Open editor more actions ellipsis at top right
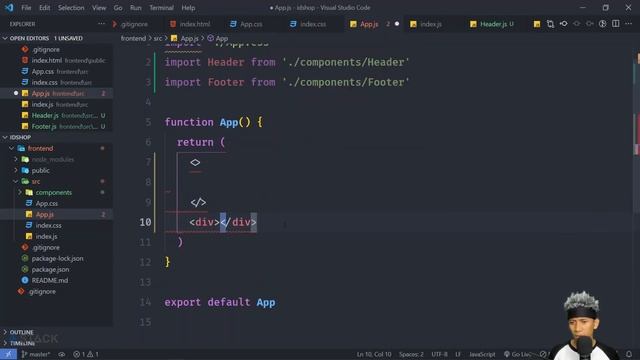The height and width of the screenshot is (360, 640). click(x=629, y=24)
